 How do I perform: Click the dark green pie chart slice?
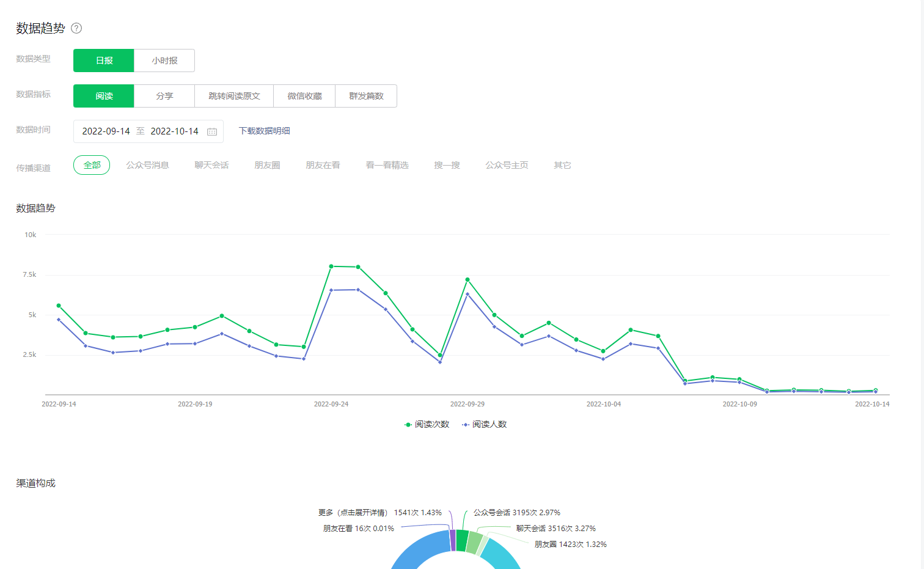click(x=462, y=541)
